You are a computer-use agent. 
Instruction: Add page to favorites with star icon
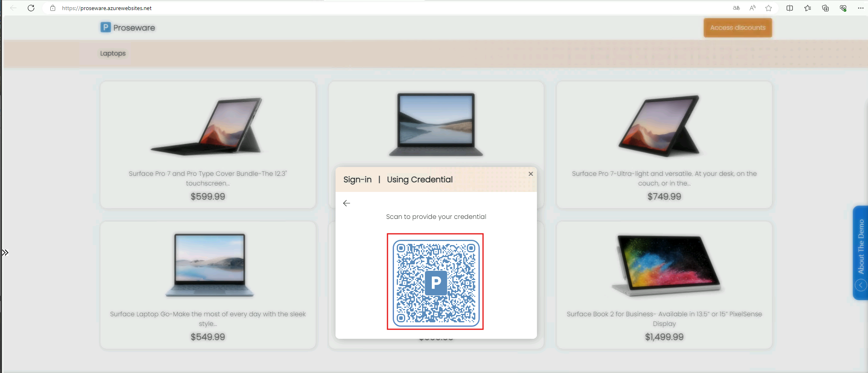(x=769, y=8)
